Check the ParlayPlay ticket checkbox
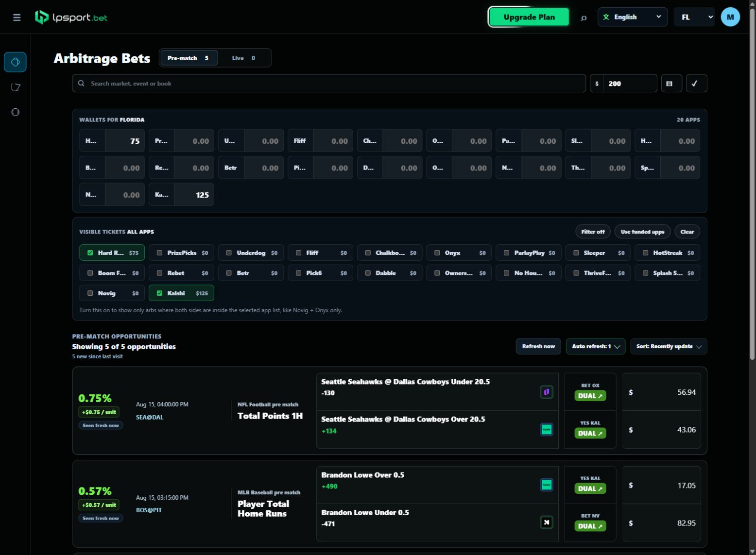 (x=506, y=253)
